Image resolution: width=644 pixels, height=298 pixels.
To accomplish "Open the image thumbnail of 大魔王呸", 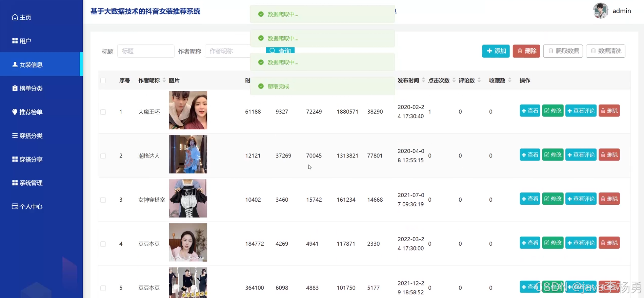I will pyautogui.click(x=188, y=110).
